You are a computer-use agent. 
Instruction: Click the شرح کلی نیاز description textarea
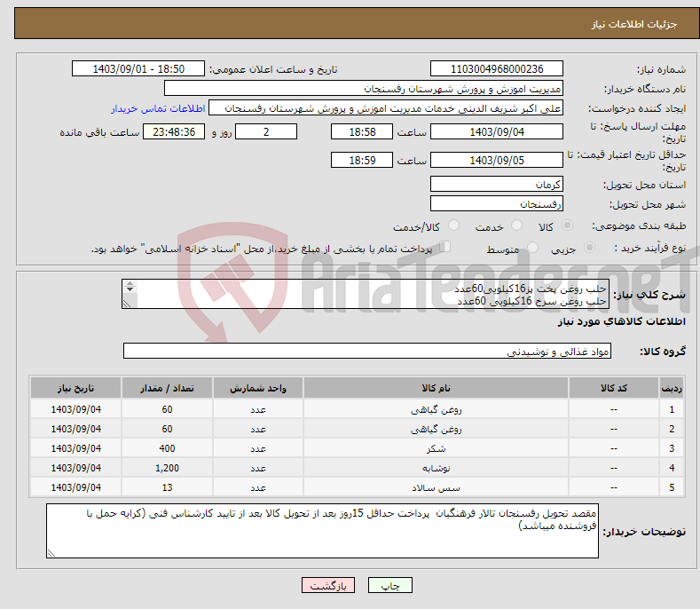(366, 294)
